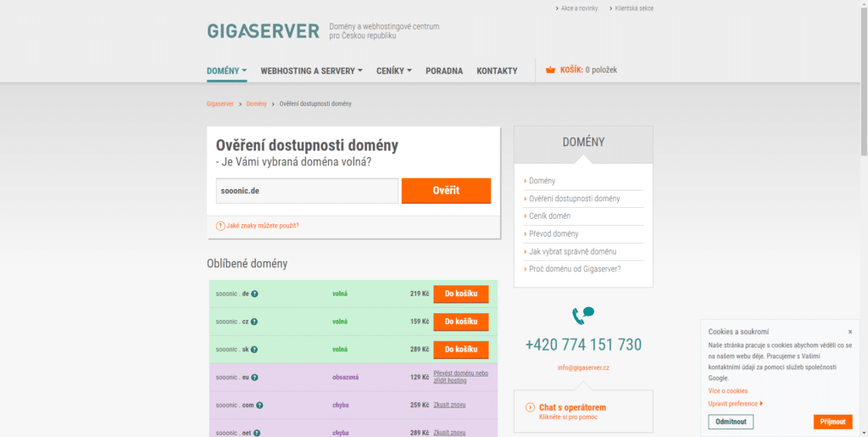The image size is (868, 437).
Task: Click the orange shopping basket icon
Action: [x=550, y=70]
